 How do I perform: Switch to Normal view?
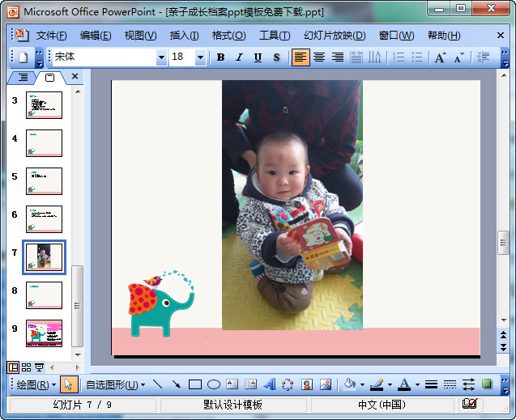[x=13, y=367]
